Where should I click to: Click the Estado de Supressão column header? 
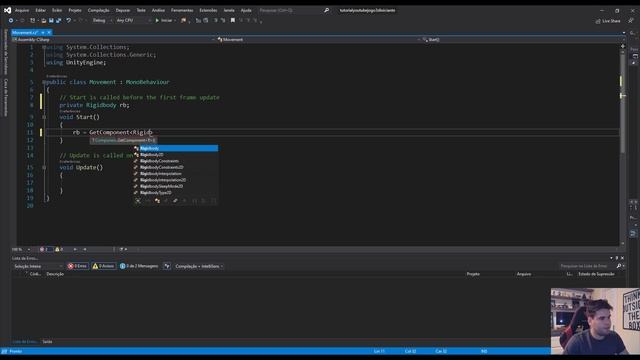pyautogui.click(x=596, y=274)
